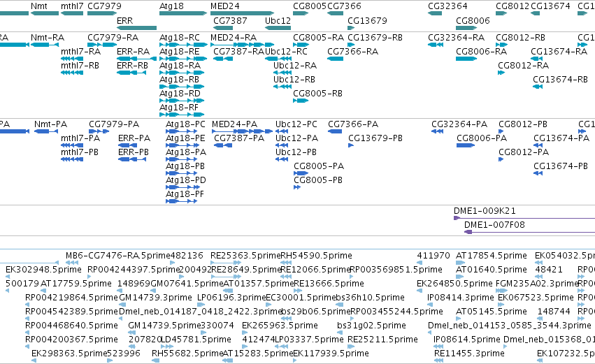
Task: Select the MED24 gene arrow glyph
Action: coord(242,13)
